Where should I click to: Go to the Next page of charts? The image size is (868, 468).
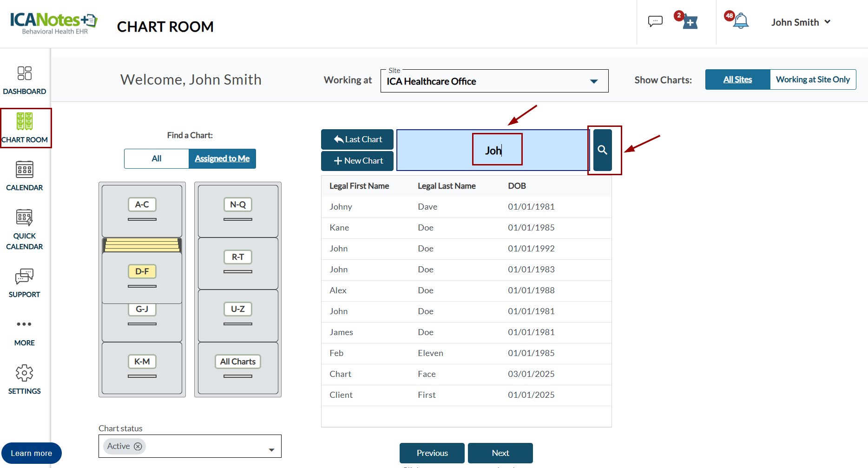[x=500, y=453]
